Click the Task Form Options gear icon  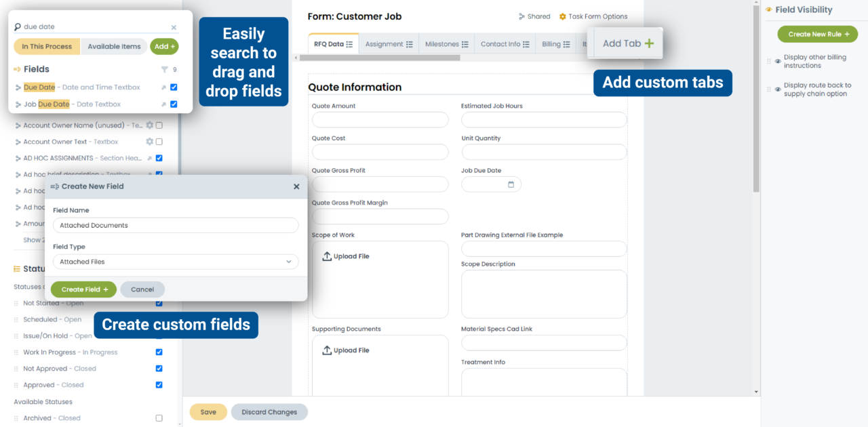pyautogui.click(x=562, y=16)
